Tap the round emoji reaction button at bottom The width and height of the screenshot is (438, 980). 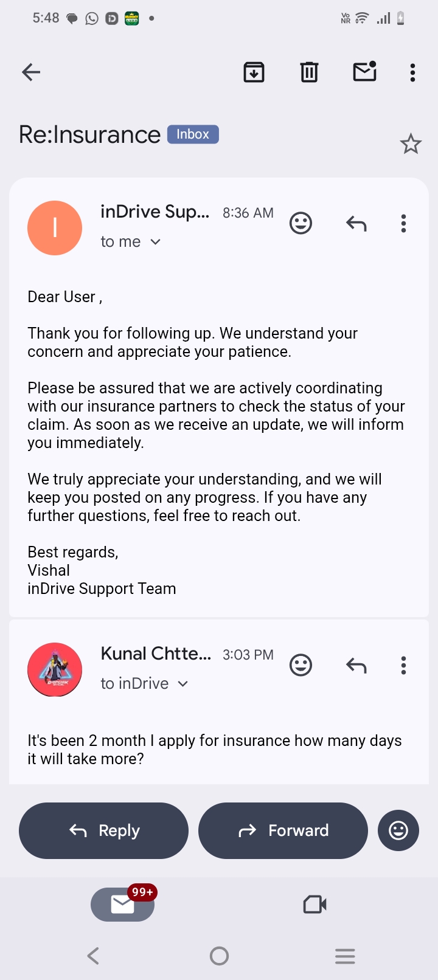398,830
